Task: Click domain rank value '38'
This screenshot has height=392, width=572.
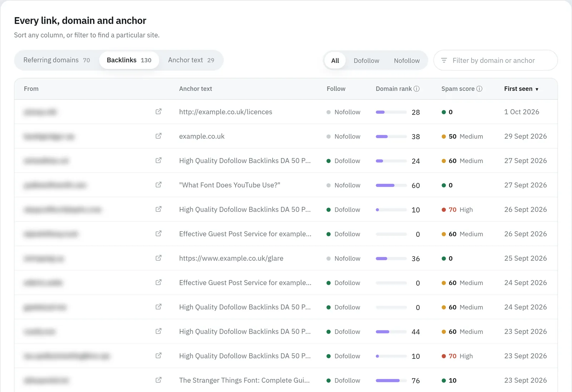Action: coord(416,137)
